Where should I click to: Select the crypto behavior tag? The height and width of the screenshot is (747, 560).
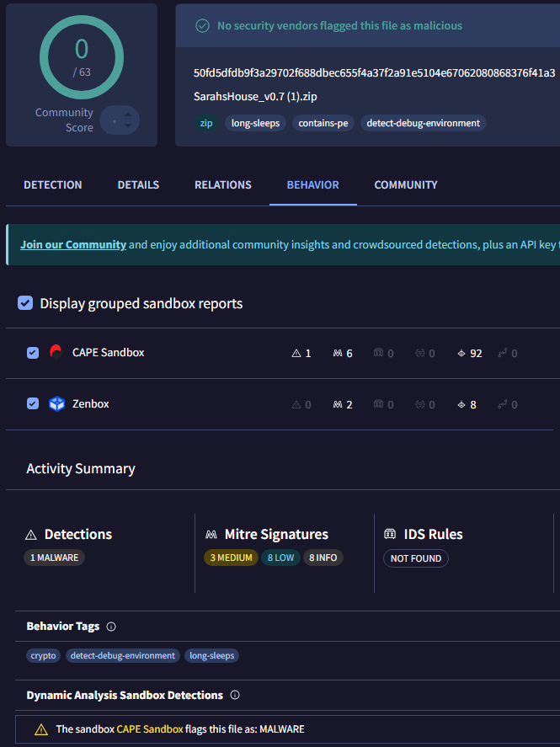coord(43,655)
